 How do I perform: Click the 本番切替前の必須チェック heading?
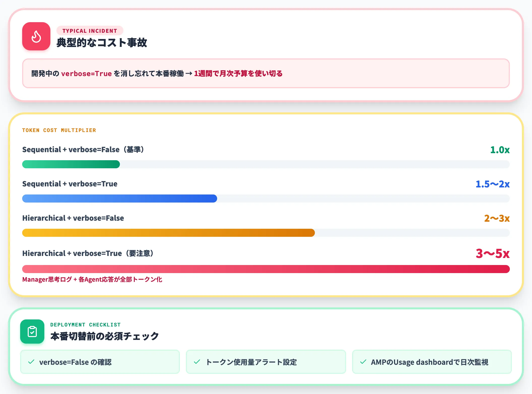(x=105, y=336)
